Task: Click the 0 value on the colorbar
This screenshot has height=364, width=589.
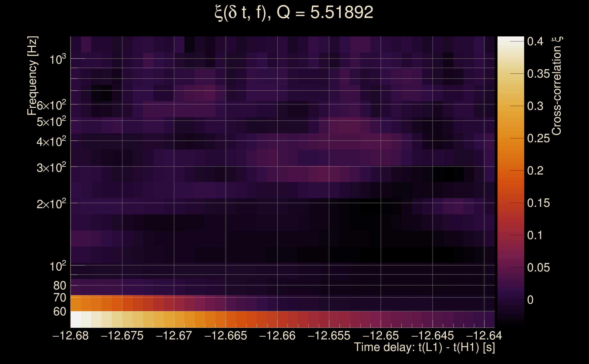Action: (x=530, y=300)
